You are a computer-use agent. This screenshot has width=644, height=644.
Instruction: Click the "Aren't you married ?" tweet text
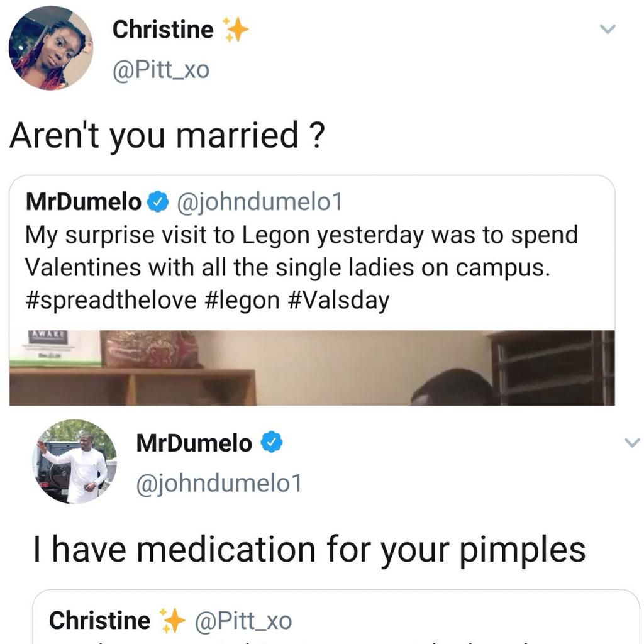click(167, 135)
